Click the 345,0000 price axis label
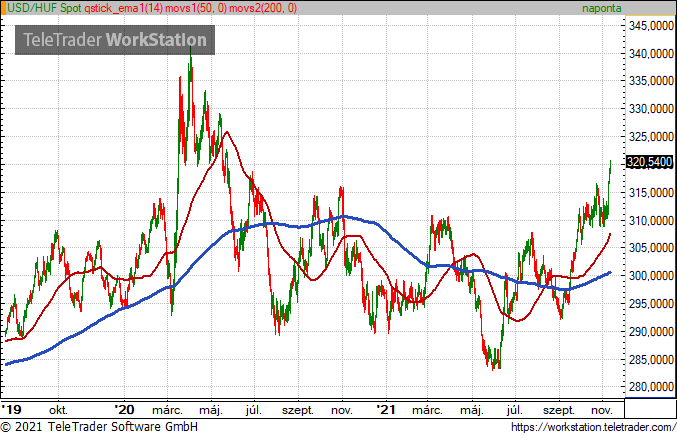This screenshot has width=677, height=436. [x=652, y=26]
